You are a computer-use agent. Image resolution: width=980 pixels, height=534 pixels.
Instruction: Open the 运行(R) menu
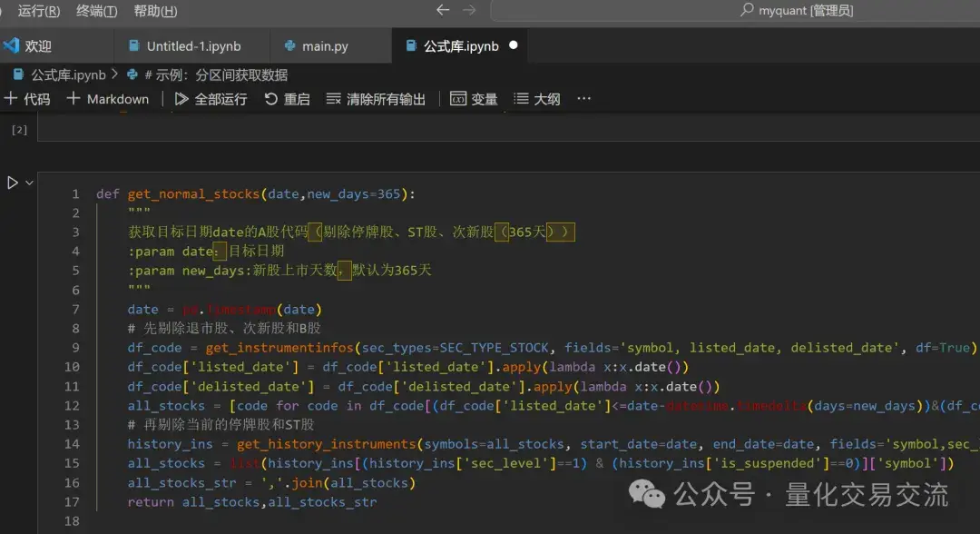tap(39, 11)
